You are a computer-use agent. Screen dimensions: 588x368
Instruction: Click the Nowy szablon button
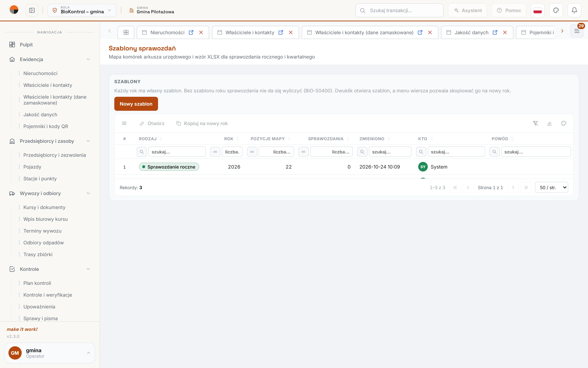136,104
